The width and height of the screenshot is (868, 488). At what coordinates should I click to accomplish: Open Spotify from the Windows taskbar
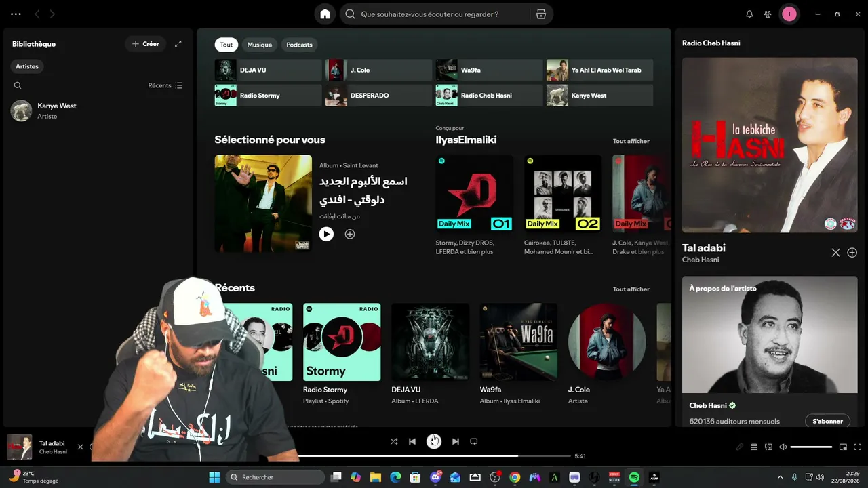634,477
